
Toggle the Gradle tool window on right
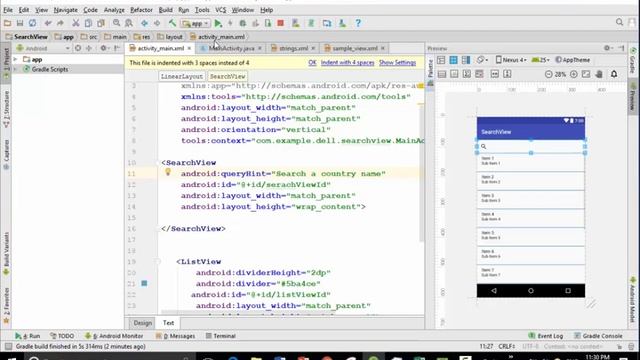(x=633, y=60)
